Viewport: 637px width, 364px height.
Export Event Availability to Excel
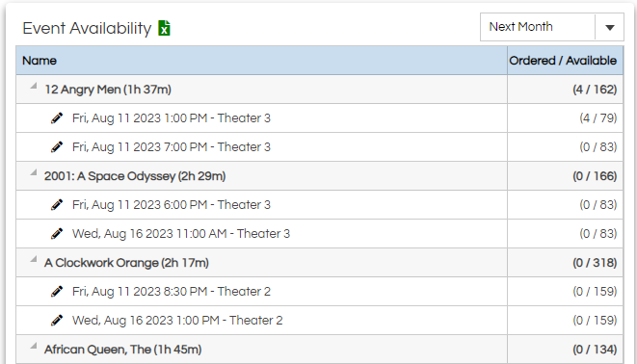click(164, 28)
